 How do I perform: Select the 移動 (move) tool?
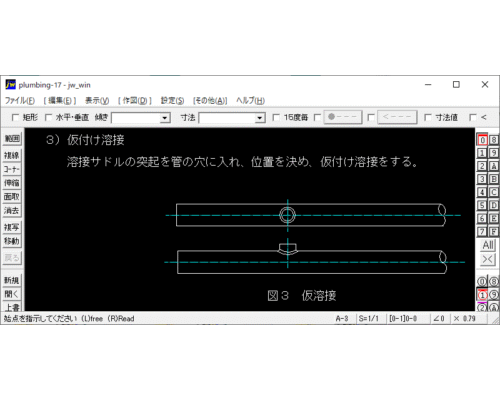(12, 241)
